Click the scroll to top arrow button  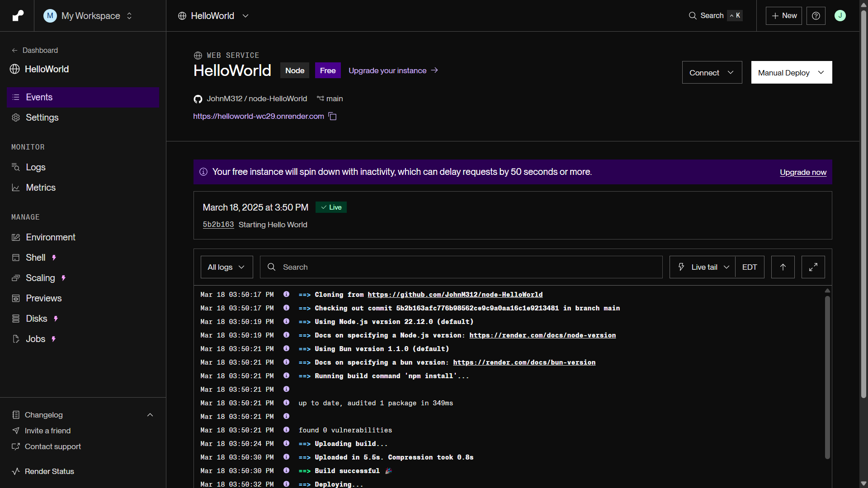pos(783,267)
